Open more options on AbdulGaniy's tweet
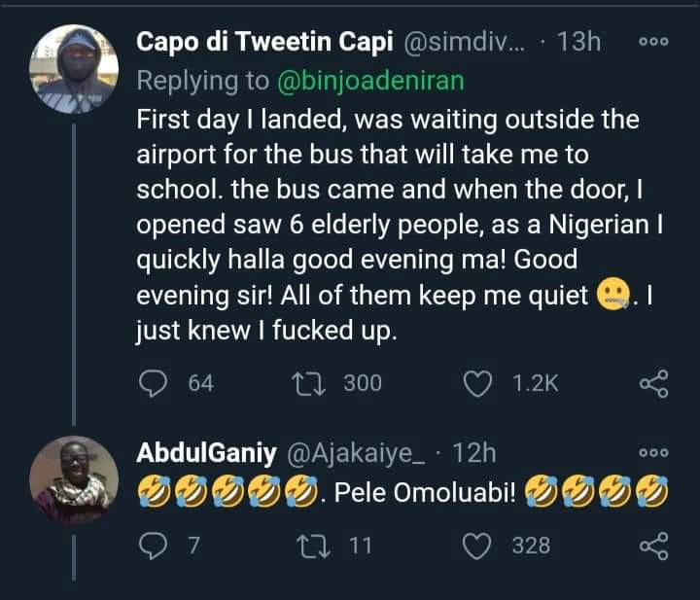700x600 pixels. (653, 453)
